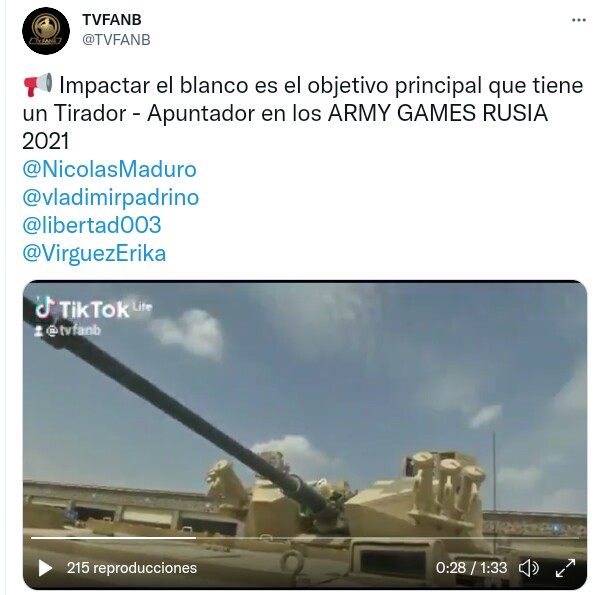
Task: Open the @NicolasMaduro mention
Action: tap(109, 169)
